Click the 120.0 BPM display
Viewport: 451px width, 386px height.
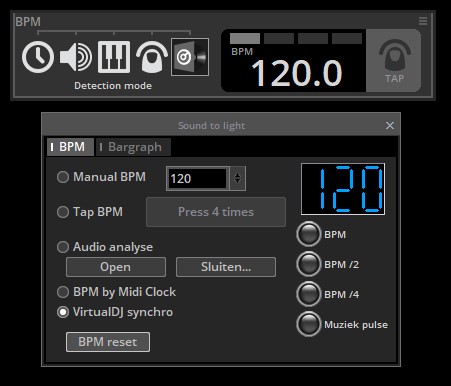pyautogui.click(x=296, y=73)
